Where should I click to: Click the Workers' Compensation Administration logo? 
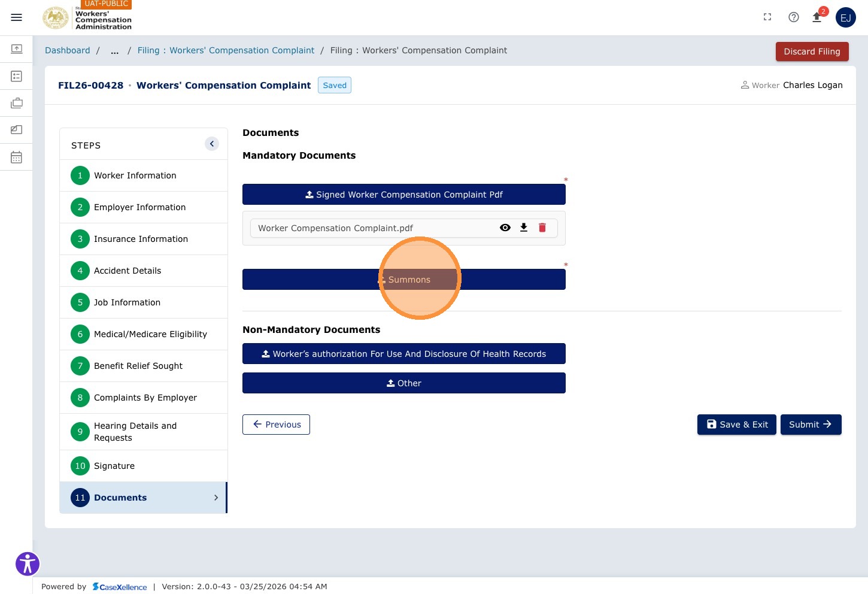tap(87, 17)
